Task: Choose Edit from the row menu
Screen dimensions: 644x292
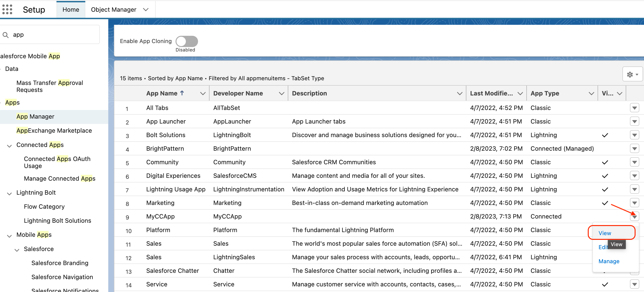Action: (603, 247)
